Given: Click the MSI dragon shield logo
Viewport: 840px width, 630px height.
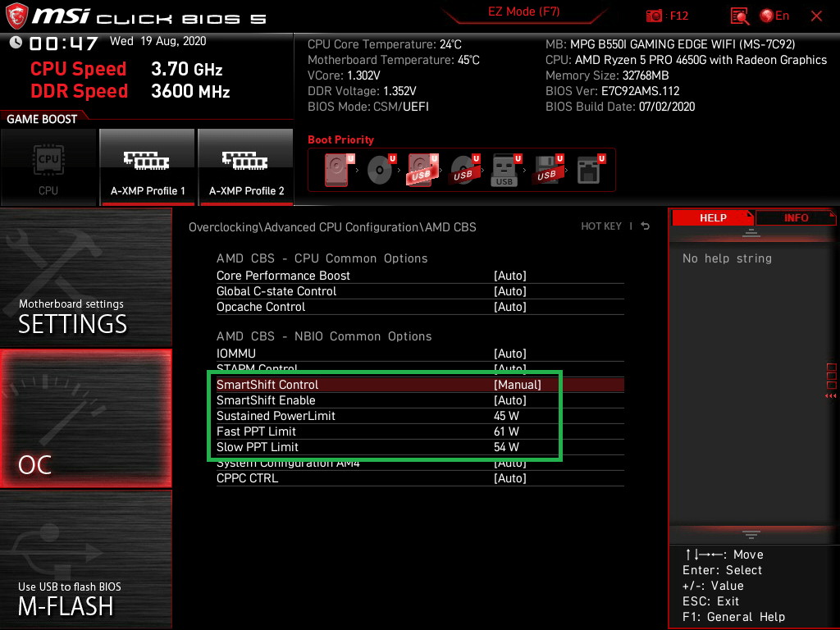Looking at the screenshot, I should tap(16, 16).
